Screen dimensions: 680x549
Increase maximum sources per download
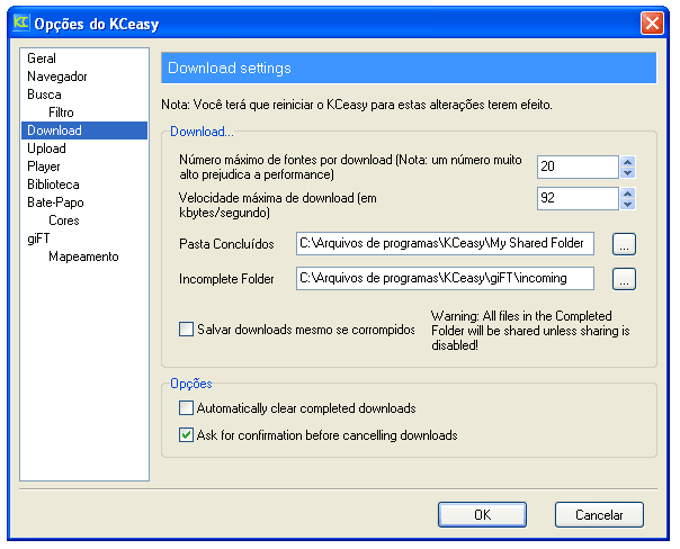628,161
